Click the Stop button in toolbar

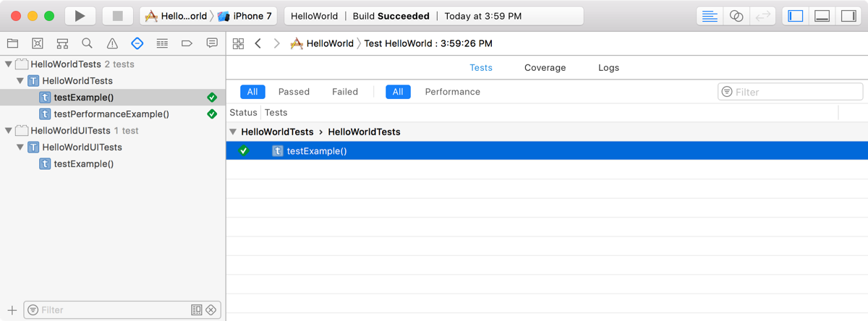click(118, 16)
